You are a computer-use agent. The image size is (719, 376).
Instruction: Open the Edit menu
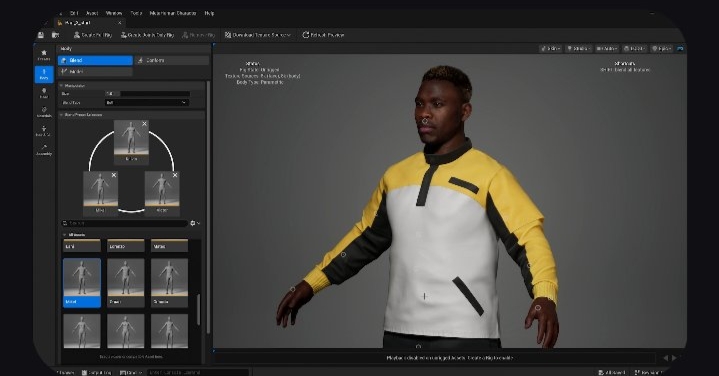(x=74, y=13)
